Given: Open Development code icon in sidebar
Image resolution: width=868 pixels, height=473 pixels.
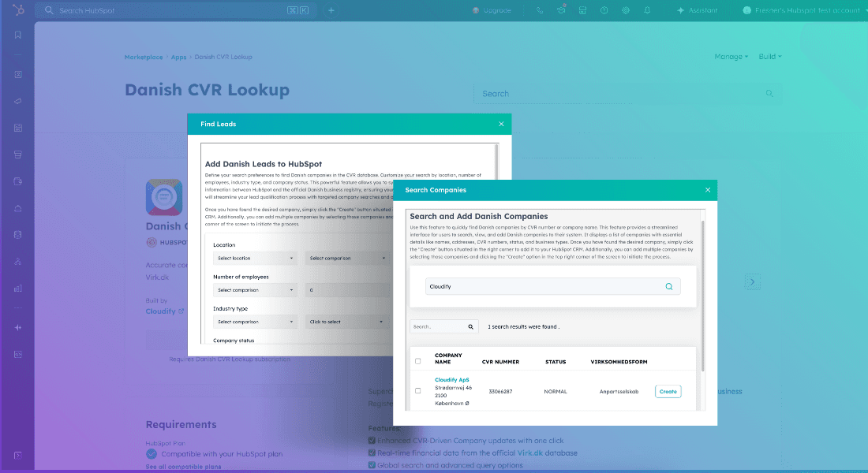Looking at the screenshot, I should [x=17, y=354].
